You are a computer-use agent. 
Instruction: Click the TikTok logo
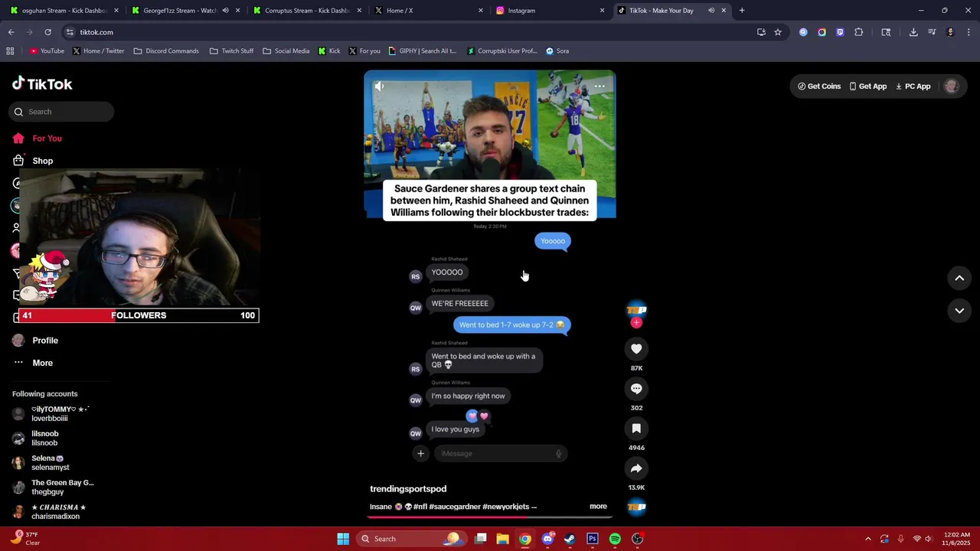42,84
